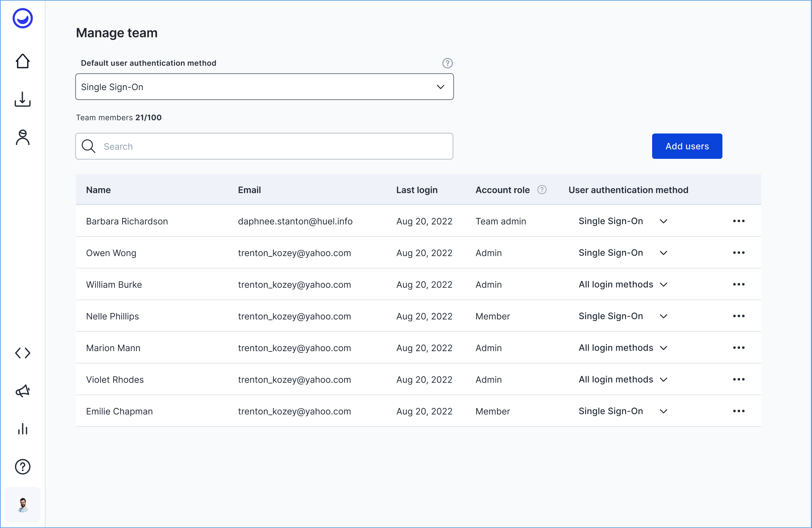Click the Add users button

click(687, 146)
